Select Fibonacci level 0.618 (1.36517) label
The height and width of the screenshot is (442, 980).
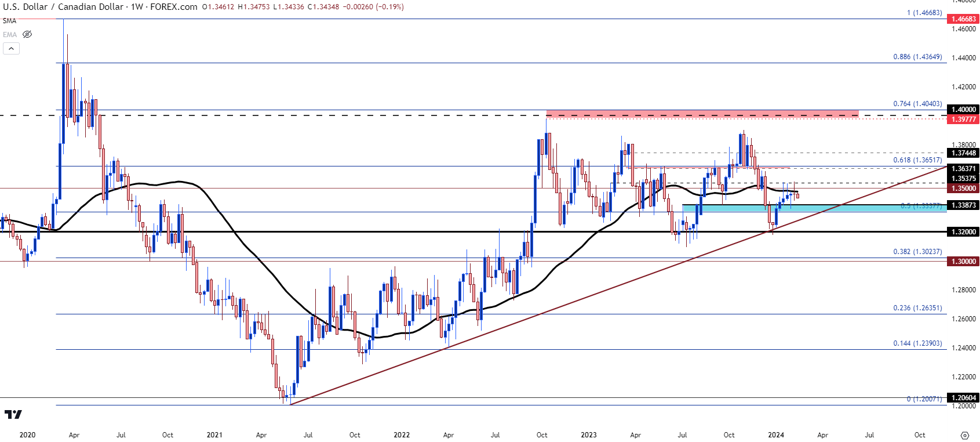pos(918,160)
